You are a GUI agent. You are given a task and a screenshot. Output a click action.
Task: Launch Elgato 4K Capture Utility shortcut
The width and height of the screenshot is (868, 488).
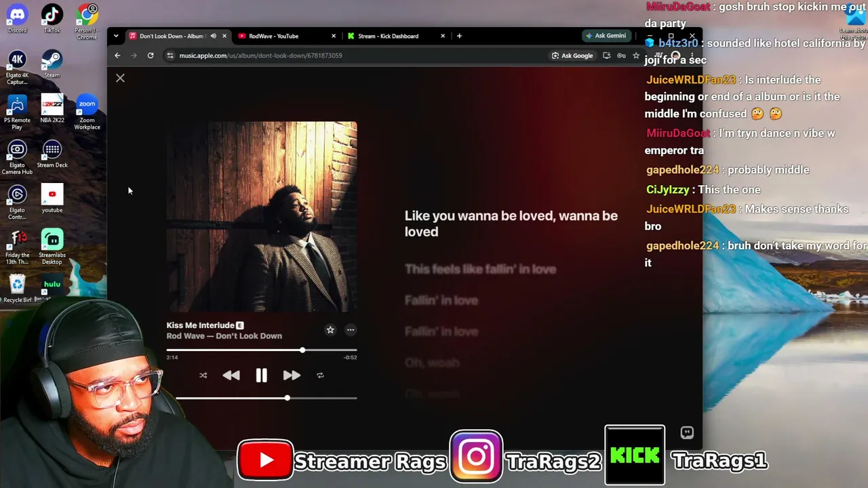[18, 68]
